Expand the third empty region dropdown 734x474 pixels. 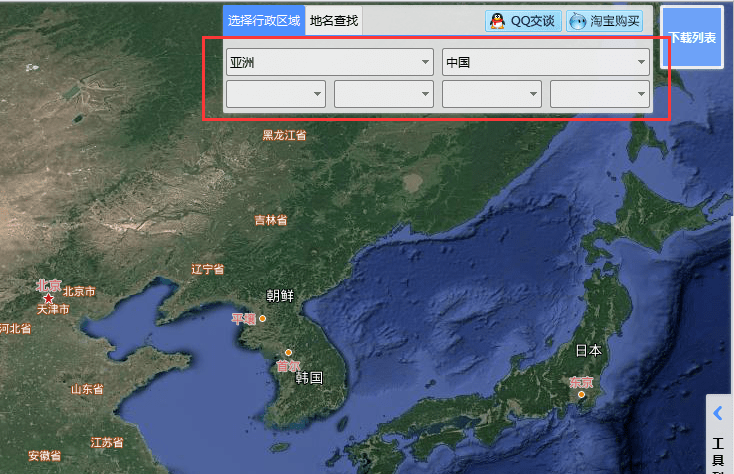tap(492, 94)
